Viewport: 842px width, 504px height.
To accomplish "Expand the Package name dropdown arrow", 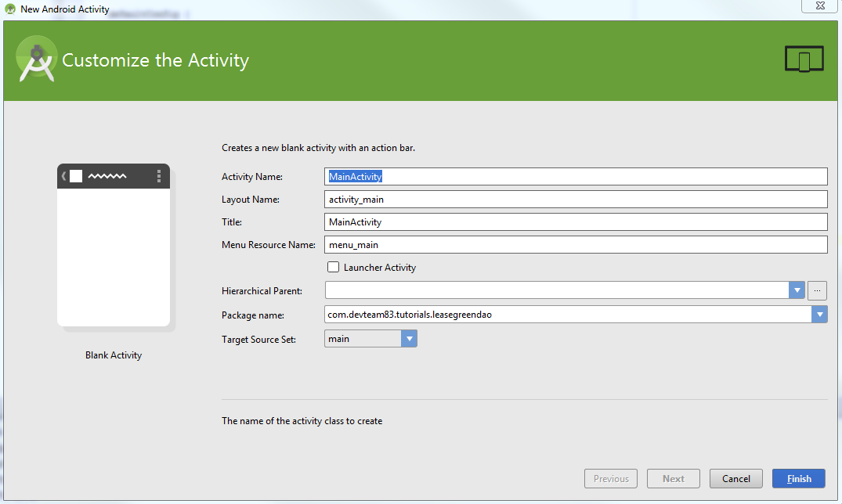I will click(819, 315).
